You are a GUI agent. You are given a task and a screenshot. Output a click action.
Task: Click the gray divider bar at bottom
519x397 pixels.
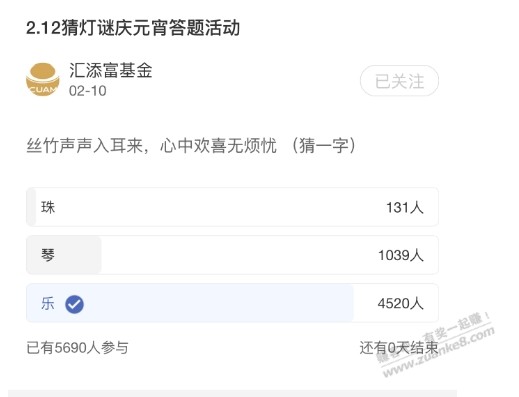pos(232,393)
